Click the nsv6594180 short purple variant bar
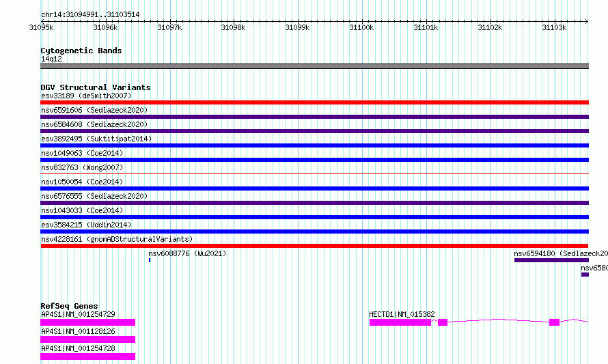 pos(551,260)
